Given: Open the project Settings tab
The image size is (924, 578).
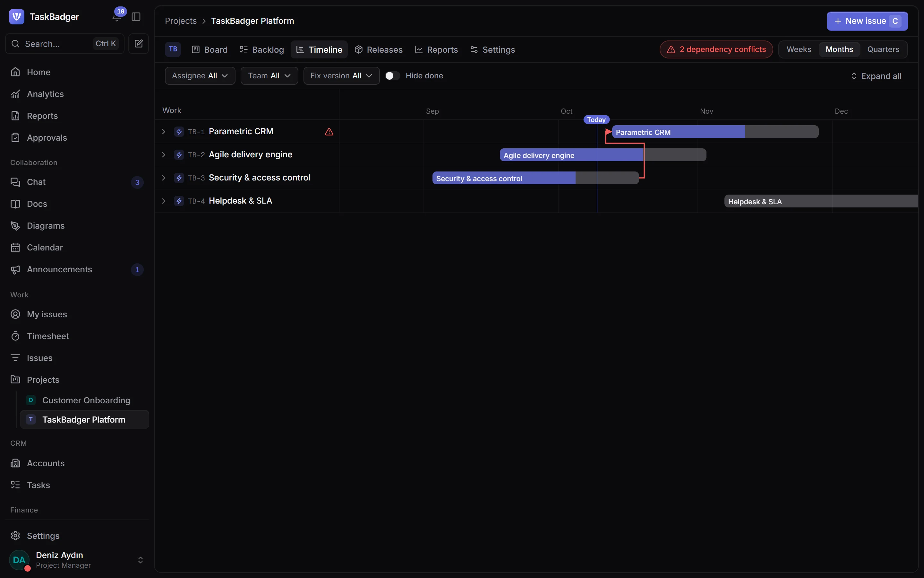Looking at the screenshot, I should tap(493, 49).
